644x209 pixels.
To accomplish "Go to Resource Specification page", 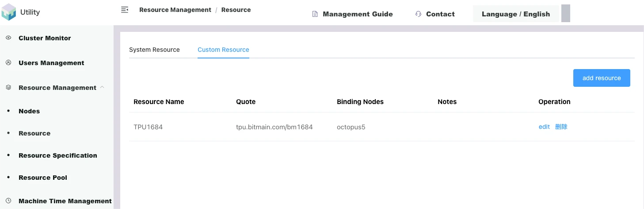I will pos(57,155).
